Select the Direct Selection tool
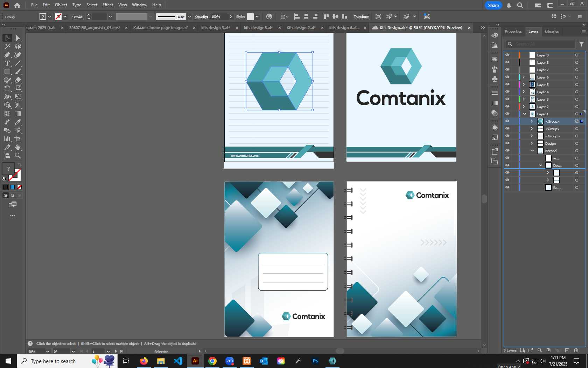The image size is (588, 368). click(18, 38)
